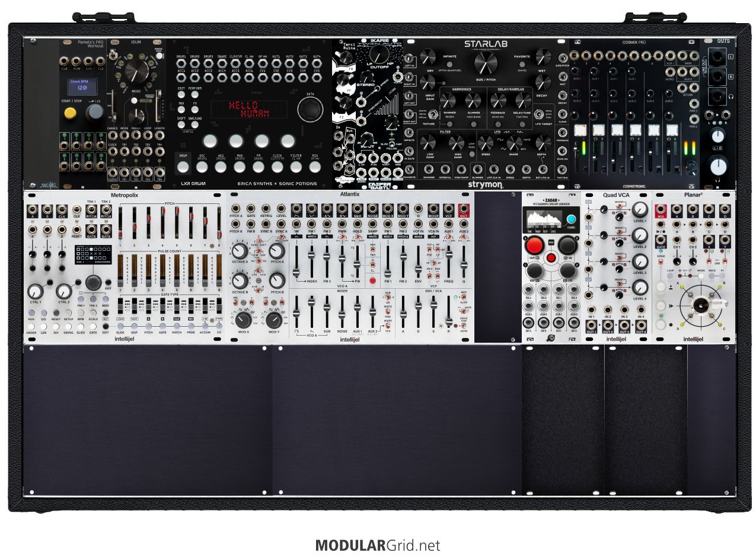The image size is (756, 558).
Task: Click the CLK input jack on Pamela's PRO Workout
Action: pyautogui.click(x=64, y=60)
